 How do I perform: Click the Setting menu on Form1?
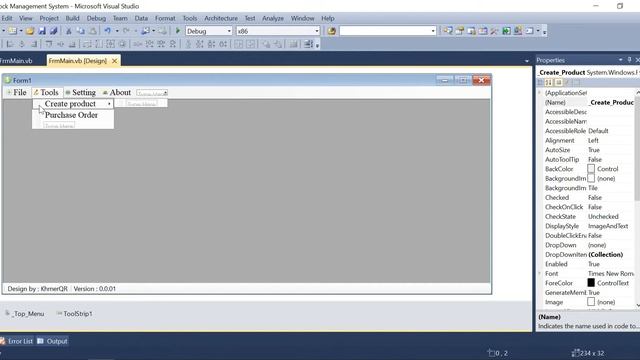click(80, 93)
